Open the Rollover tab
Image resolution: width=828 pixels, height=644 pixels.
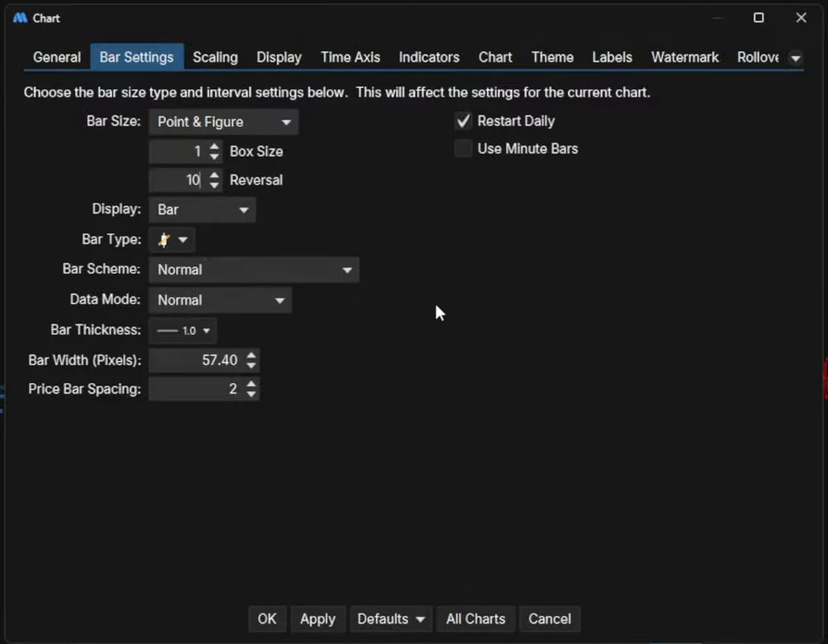(758, 57)
